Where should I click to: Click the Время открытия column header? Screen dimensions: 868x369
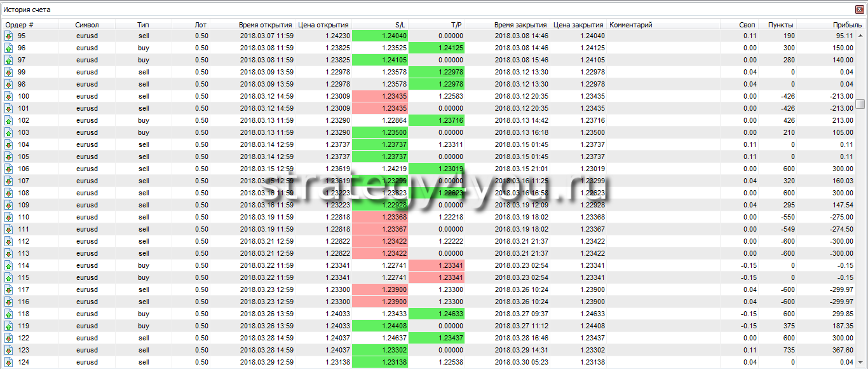pos(265,25)
